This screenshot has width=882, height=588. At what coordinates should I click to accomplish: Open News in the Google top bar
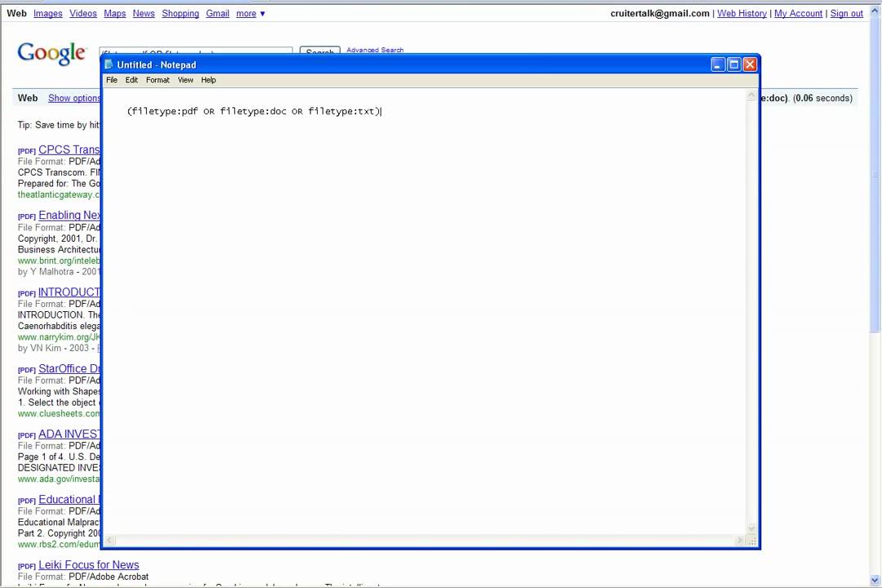pyautogui.click(x=144, y=14)
